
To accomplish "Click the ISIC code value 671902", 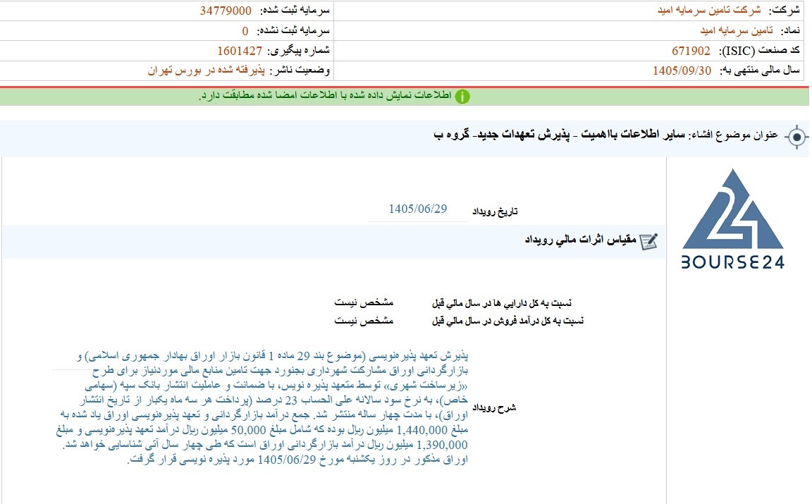I will coord(691,51).
